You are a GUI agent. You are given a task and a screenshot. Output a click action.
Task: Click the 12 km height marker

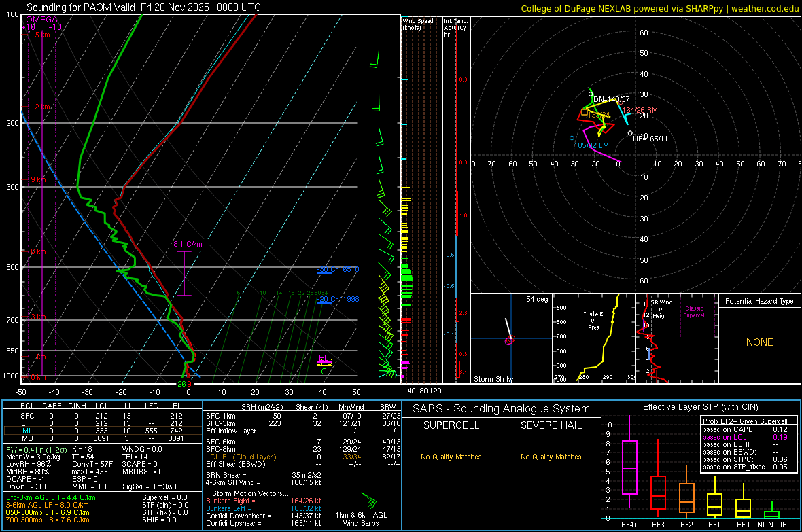point(39,107)
